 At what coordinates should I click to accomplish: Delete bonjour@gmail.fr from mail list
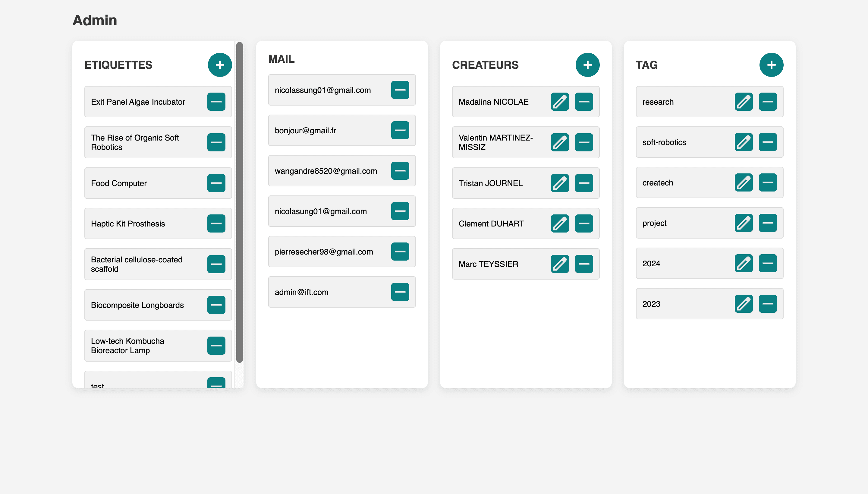[x=400, y=130]
